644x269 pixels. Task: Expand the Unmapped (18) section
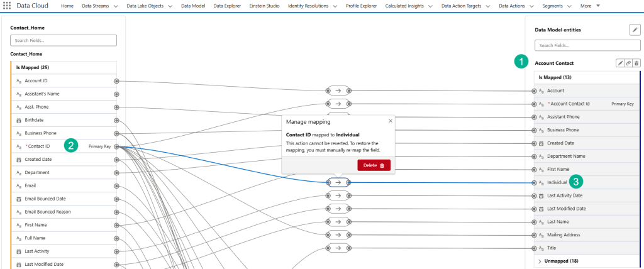coord(540,261)
